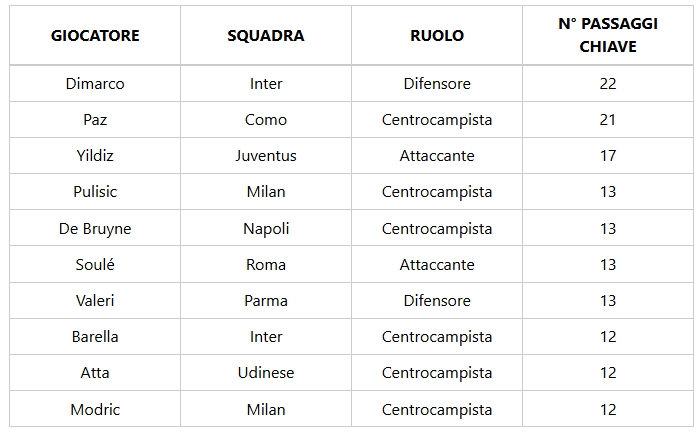
Task: Select Dimarco's 22 key passes value
Action: (x=607, y=84)
